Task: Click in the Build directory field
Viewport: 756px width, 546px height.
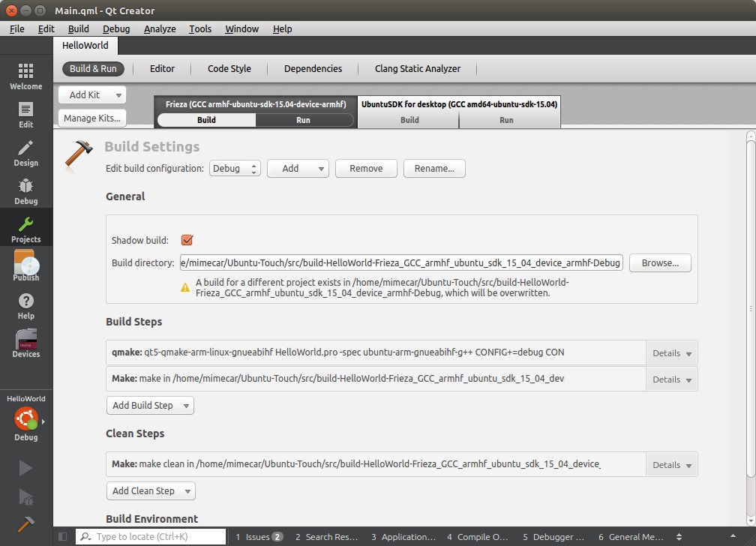Action: 401,262
